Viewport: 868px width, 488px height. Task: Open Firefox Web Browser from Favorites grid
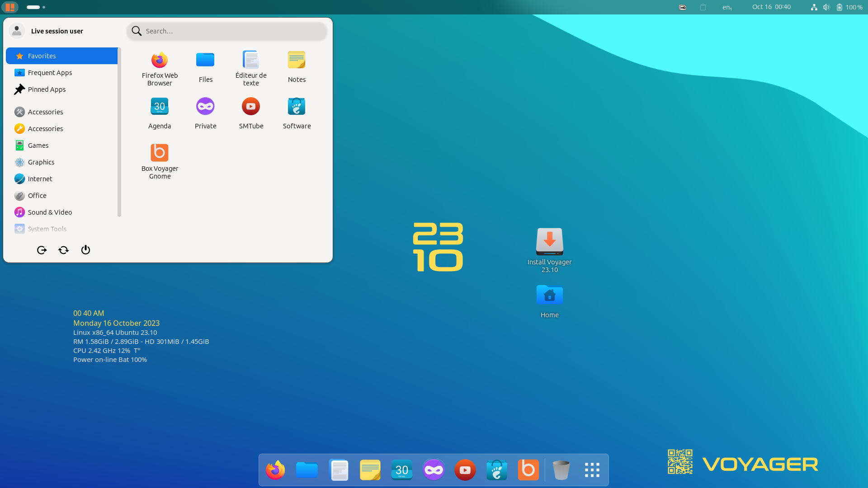coord(160,68)
